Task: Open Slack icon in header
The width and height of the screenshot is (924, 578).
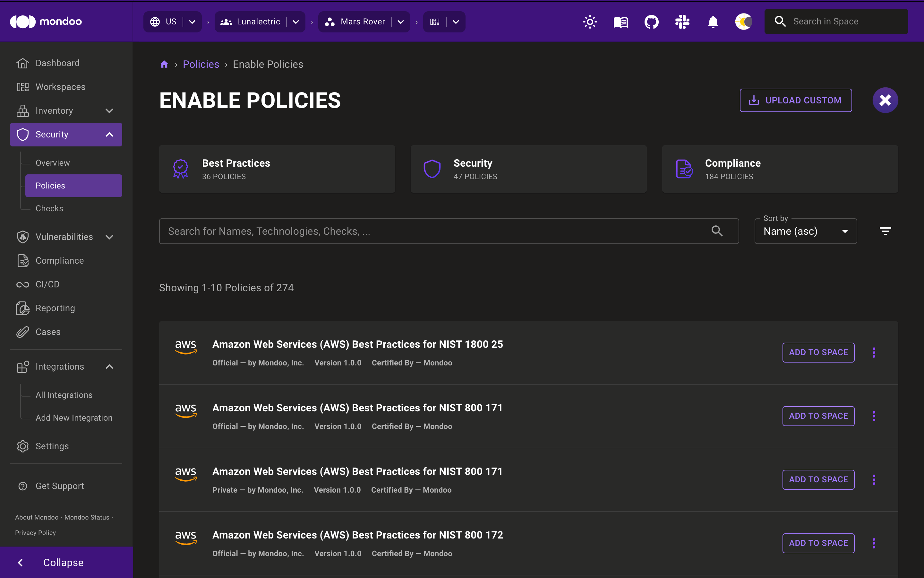Action: coord(682,22)
